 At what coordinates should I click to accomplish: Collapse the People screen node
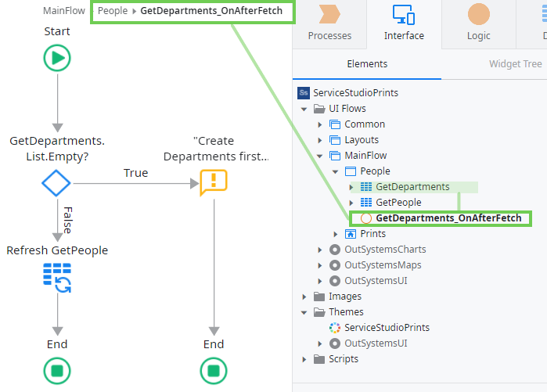(x=336, y=171)
